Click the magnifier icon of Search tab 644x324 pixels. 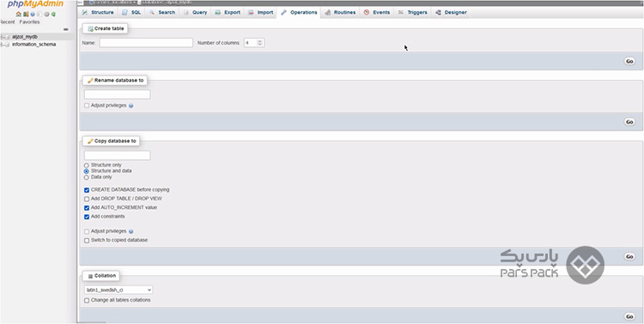151,12
